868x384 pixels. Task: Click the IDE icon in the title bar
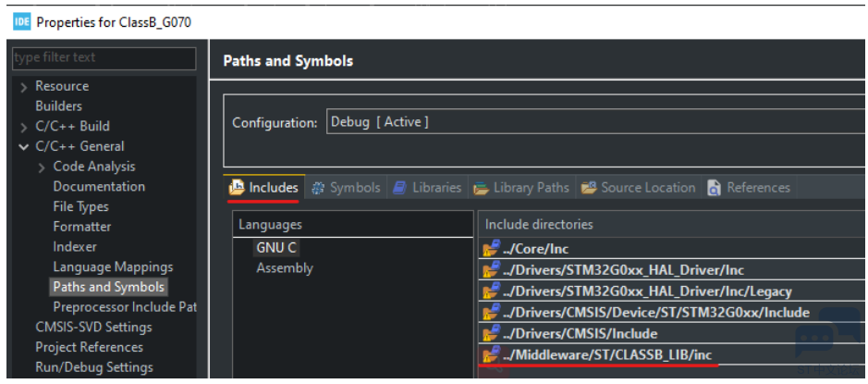pyautogui.click(x=21, y=22)
